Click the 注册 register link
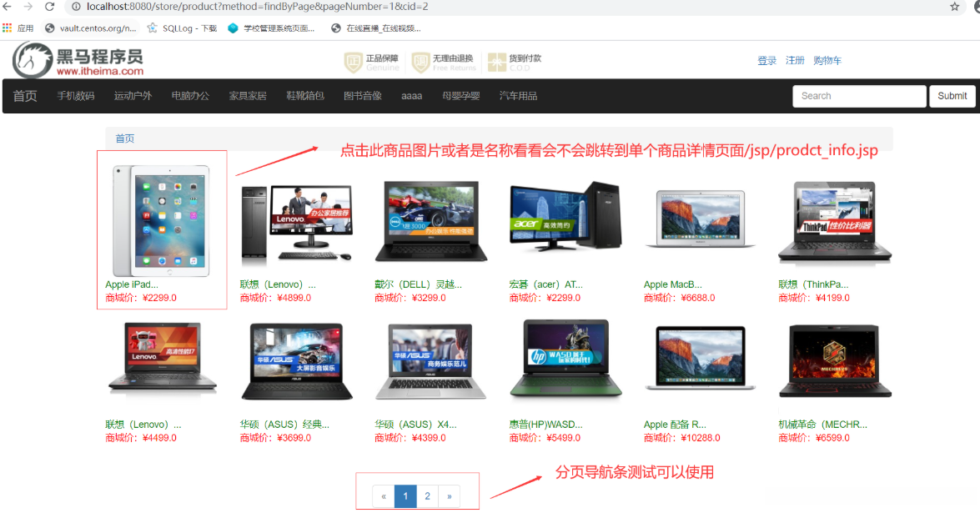Image resolution: width=980 pixels, height=513 pixels. point(794,60)
